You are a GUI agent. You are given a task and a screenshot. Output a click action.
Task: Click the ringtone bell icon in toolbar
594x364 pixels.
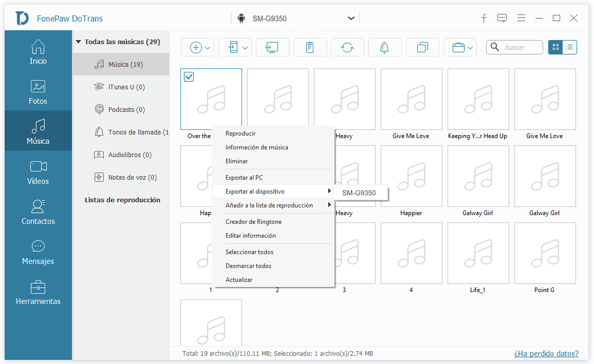coord(385,48)
